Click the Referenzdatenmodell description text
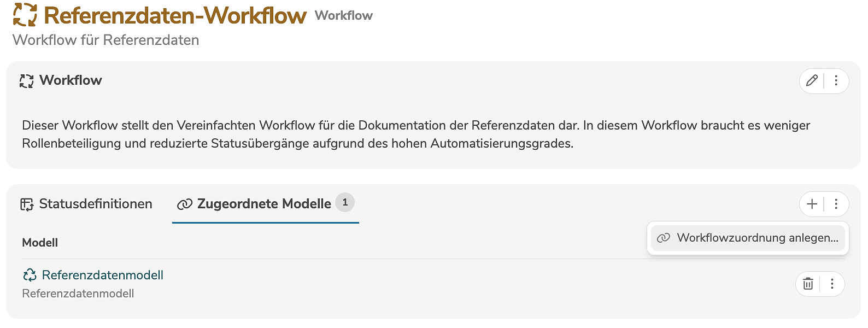This screenshot has width=868, height=328. click(78, 293)
